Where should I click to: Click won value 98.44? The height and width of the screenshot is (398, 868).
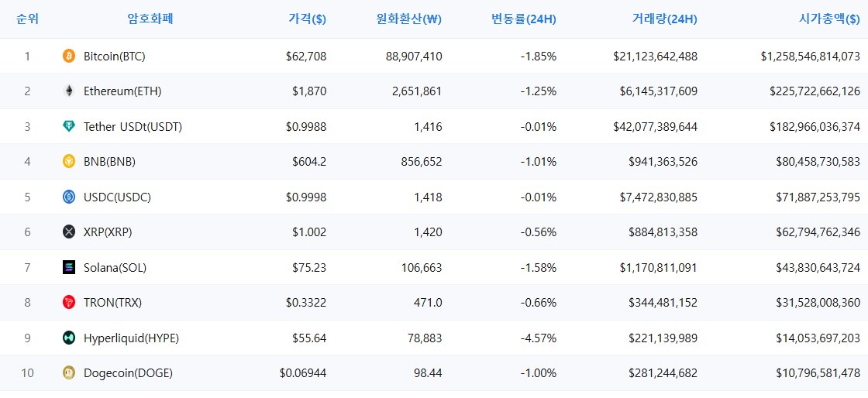tap(427, 373)
